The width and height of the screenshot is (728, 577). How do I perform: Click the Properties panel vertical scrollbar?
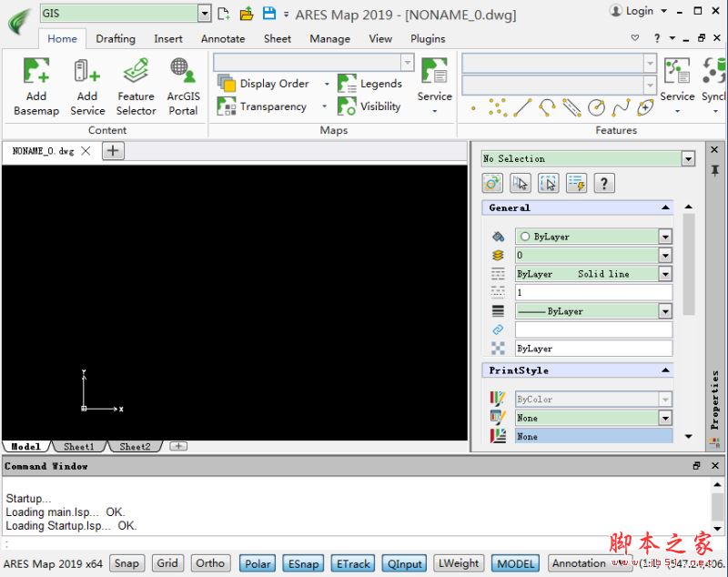(689, 265)
